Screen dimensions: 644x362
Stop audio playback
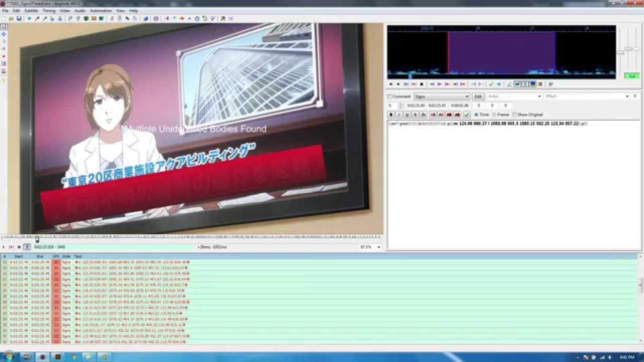pos(422,84)
